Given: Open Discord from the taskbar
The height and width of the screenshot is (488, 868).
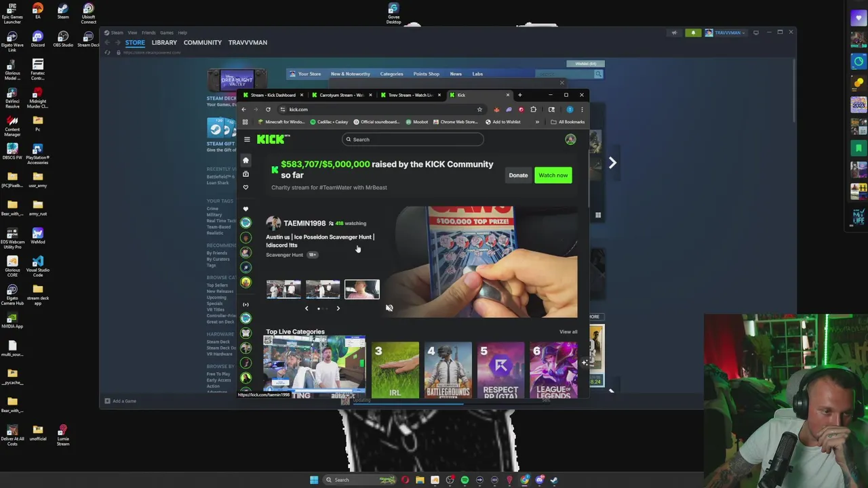Looking at the screenshot, I should (x=539, y=480).
